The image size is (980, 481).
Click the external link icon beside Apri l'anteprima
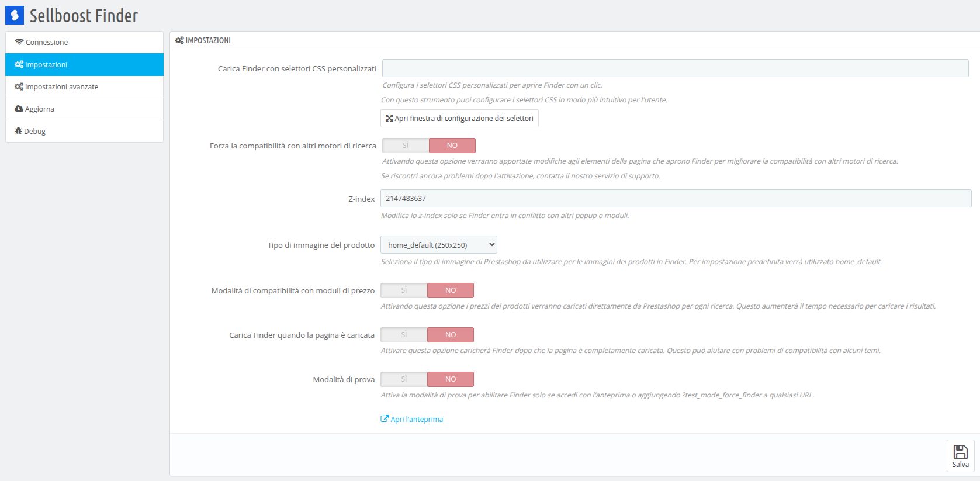(385, 419)
